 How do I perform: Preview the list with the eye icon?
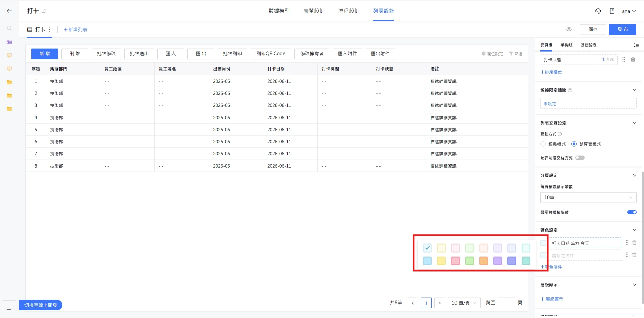(569, 29)
